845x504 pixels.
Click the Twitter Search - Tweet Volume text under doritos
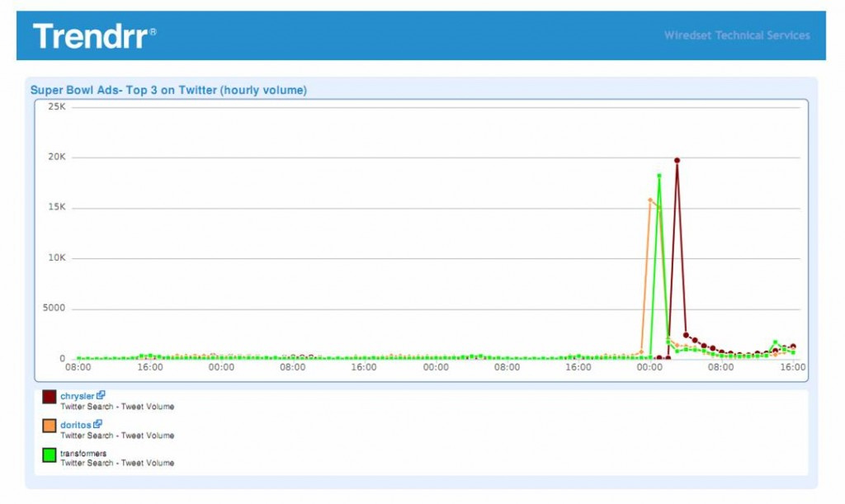click(117, 435)
